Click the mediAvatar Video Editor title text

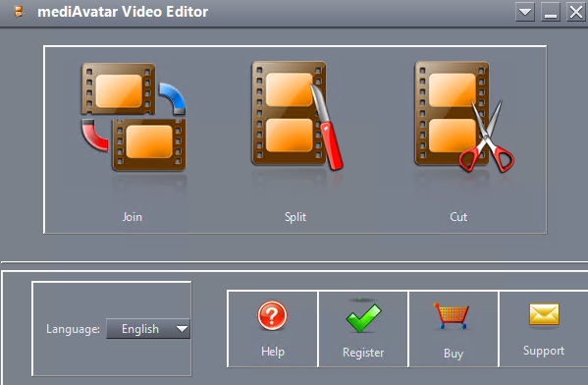coord(123,12)
